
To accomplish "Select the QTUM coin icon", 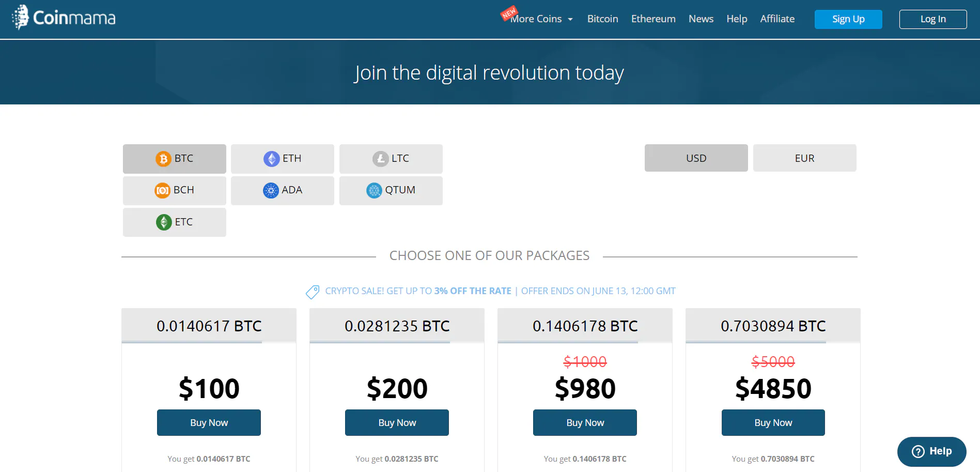I will [374, 190].
